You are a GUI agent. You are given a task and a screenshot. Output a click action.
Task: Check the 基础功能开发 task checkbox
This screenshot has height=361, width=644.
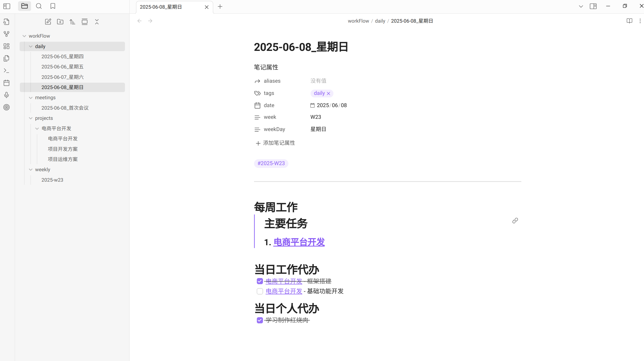pyautogui.click(x=260, y=291)
